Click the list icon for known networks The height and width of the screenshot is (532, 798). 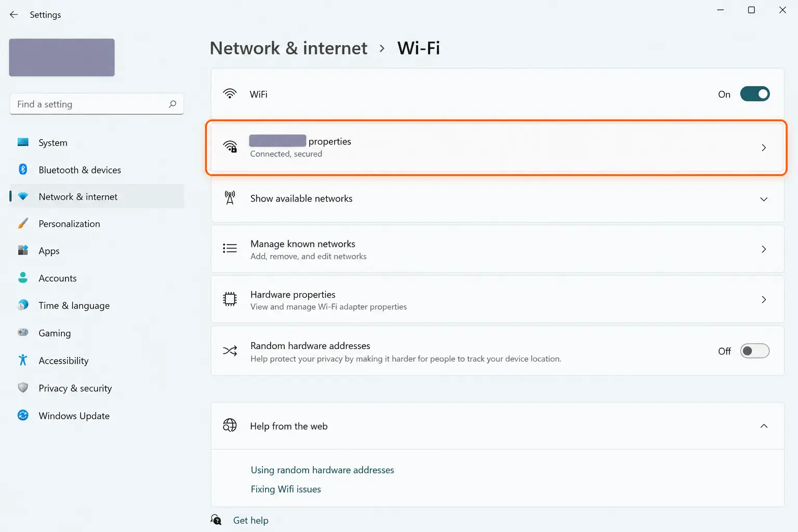click(230, 249)
